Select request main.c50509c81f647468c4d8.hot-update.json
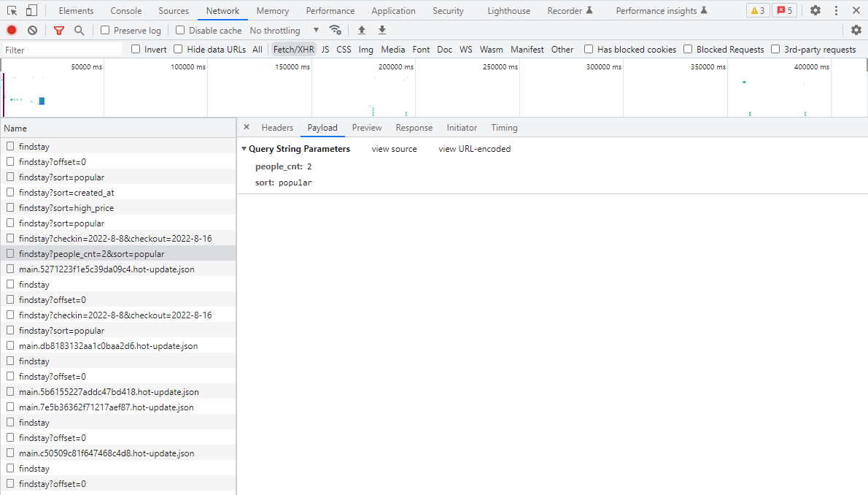The image size is (868, 495). point(118,453)
